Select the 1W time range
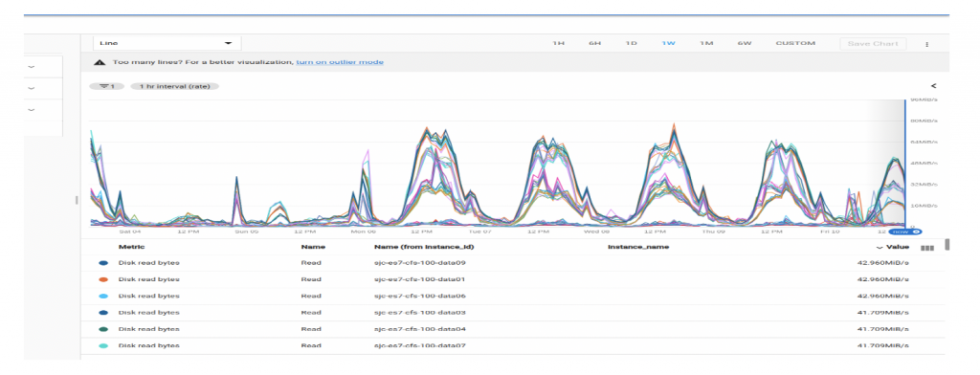The image size is (980, 375). (x=668, y=43)
